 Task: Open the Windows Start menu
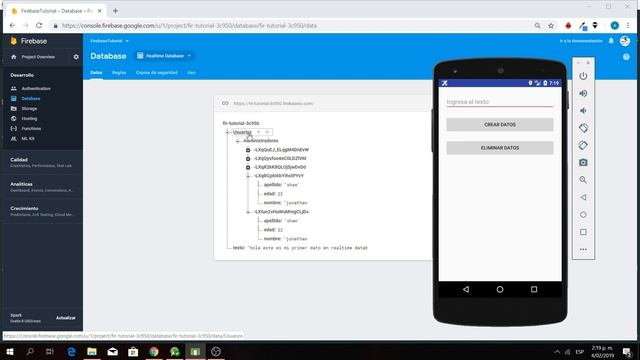(10, 351)
